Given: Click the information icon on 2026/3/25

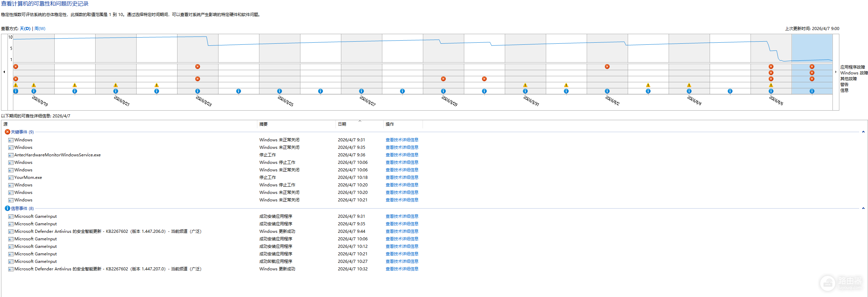Looking at the screenshot, I should pyautogui.click(x=280, y=91).
